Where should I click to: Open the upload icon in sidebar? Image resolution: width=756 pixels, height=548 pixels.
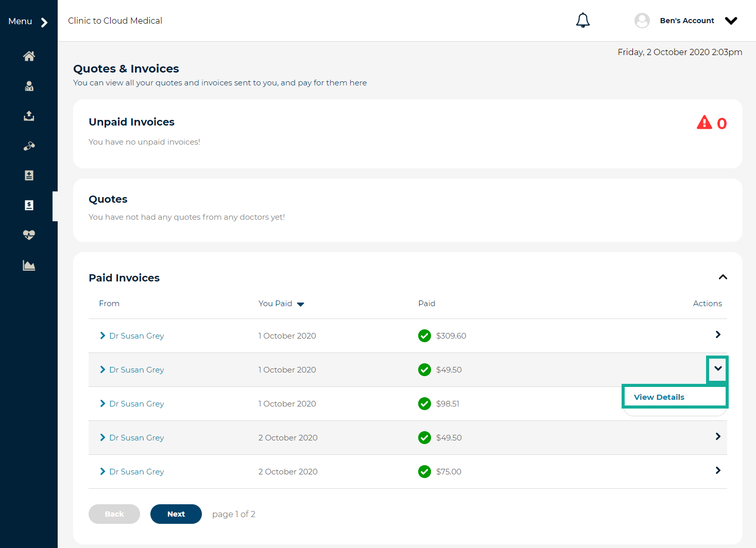[x=29, y=116]
